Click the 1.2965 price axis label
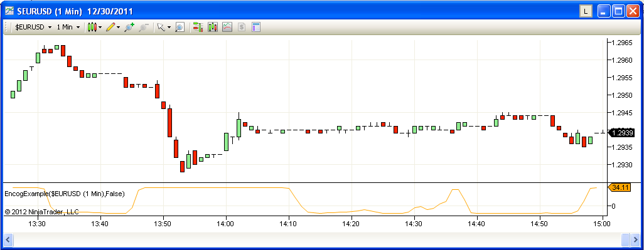 622,43
